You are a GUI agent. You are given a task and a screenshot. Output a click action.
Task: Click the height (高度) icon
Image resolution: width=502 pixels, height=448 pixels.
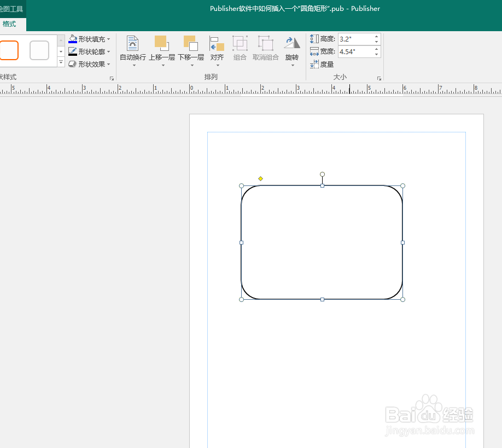pos(314,39)
